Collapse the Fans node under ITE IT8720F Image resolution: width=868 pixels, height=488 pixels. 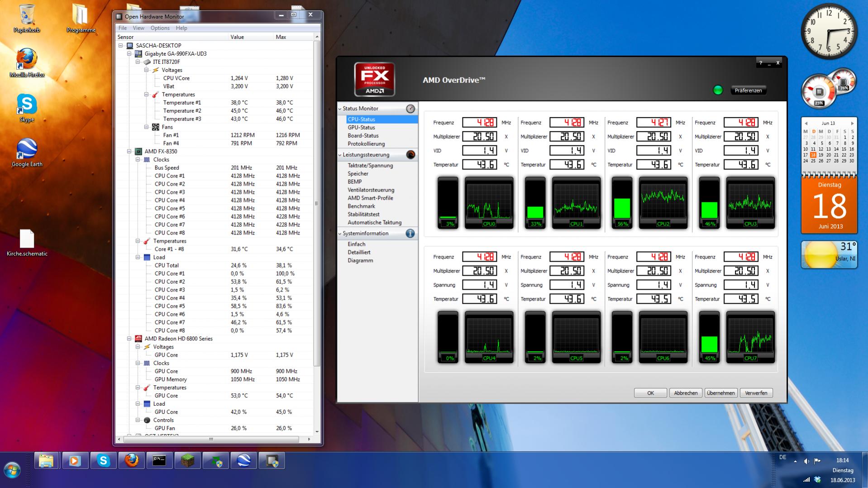coord(147,127)
